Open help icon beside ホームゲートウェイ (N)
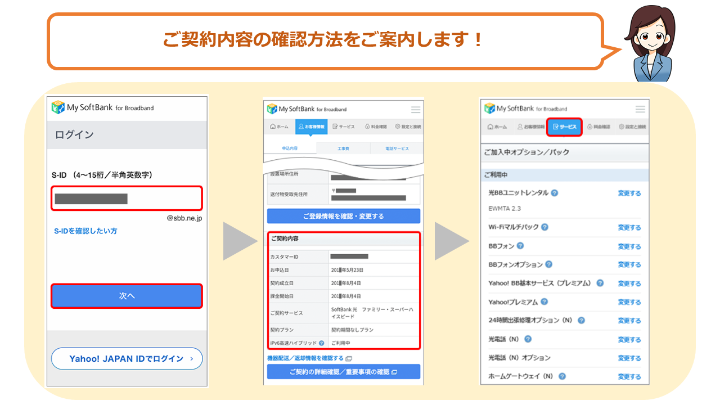 [562, 376]
